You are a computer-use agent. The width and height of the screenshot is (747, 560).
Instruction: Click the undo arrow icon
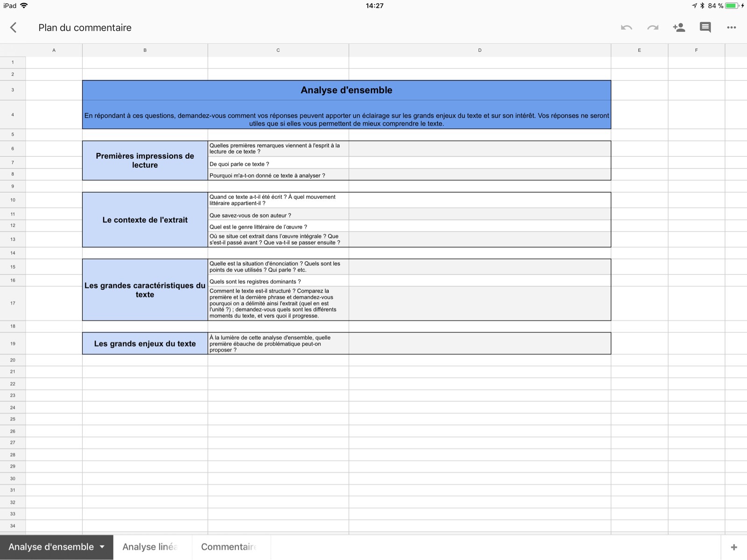(627, 28)
